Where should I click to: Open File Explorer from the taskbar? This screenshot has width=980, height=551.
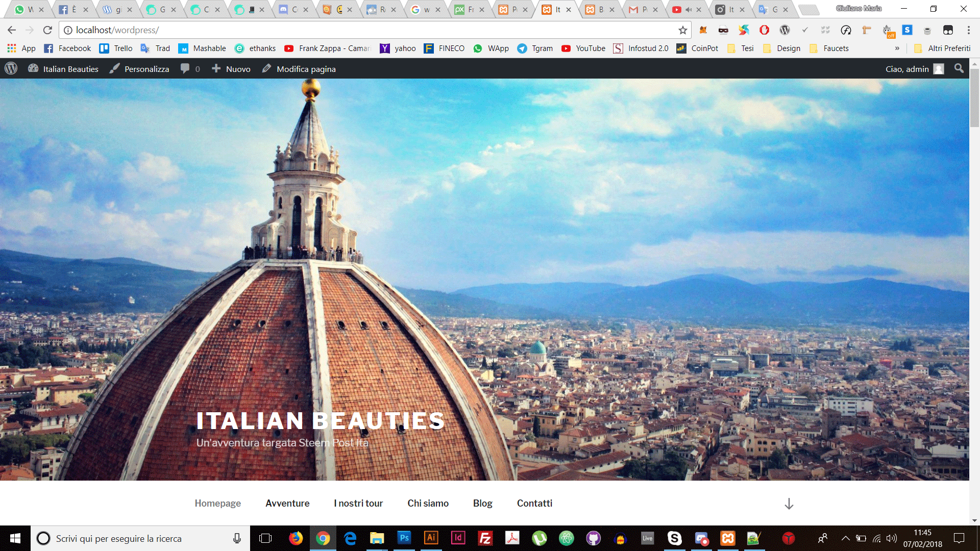(x=377, y=538)
